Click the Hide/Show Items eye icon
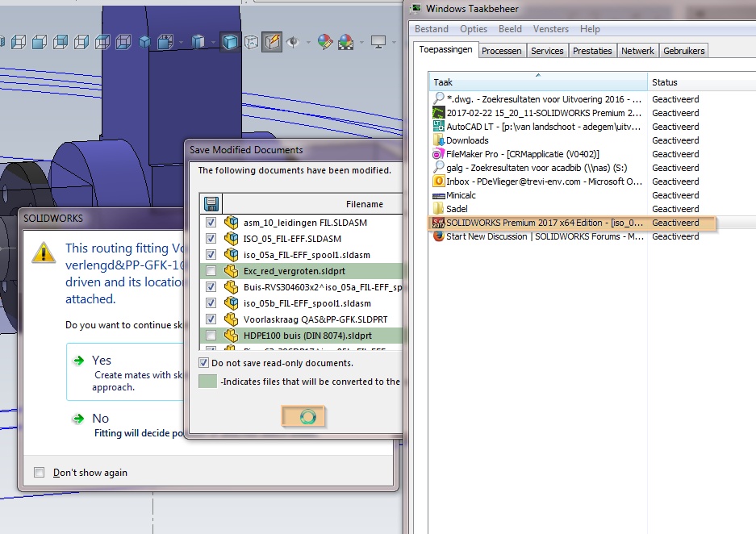Screen dimensions: 756x534 [292, 42]
